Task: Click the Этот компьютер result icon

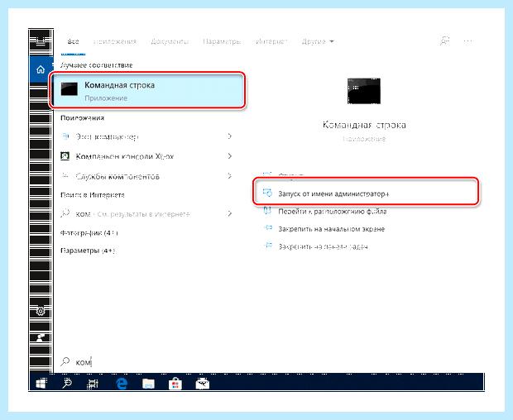Action: (x=65, y=136)
